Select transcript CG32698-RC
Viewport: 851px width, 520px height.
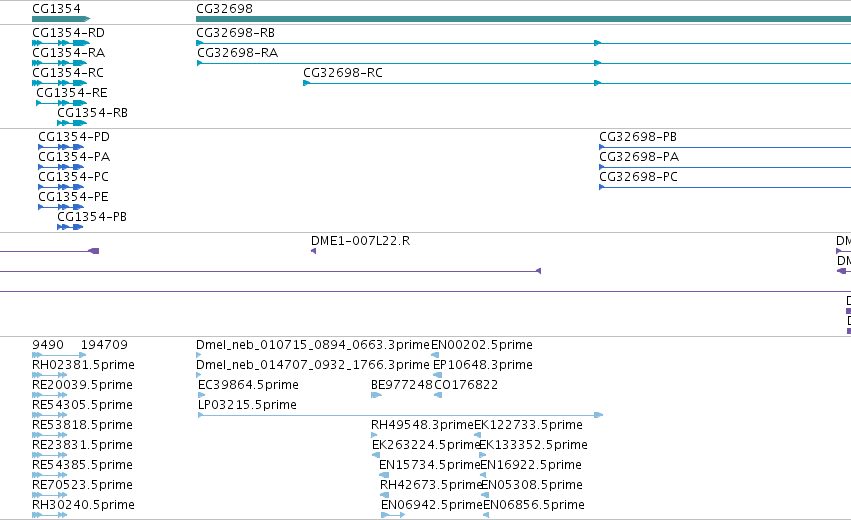342,73
